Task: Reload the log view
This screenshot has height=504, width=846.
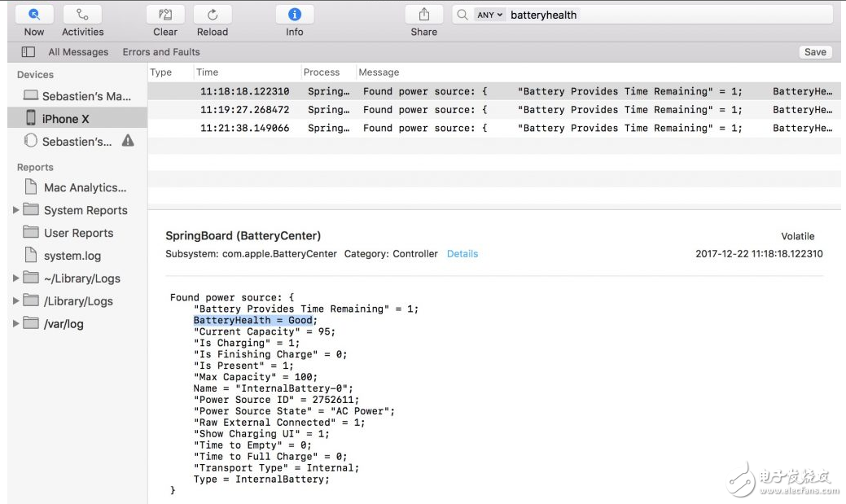Action: (213, 15)
